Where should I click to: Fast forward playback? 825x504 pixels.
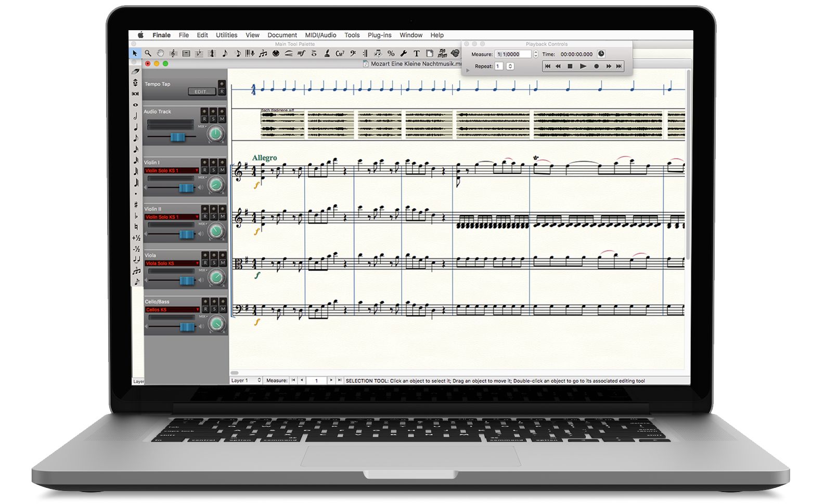[608, 66]
